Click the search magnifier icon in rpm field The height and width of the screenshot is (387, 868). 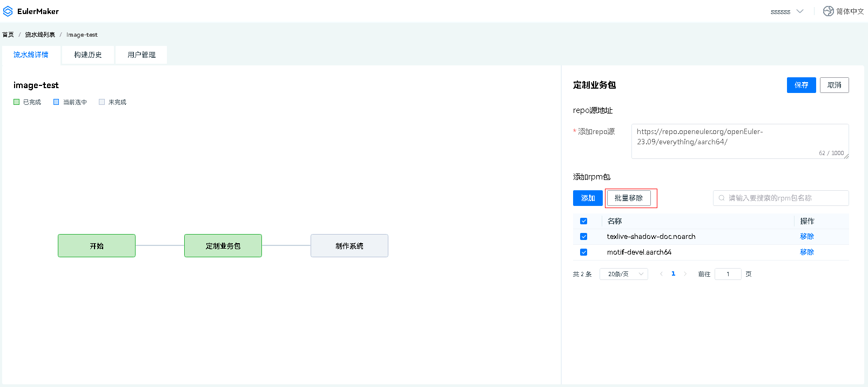722,198
